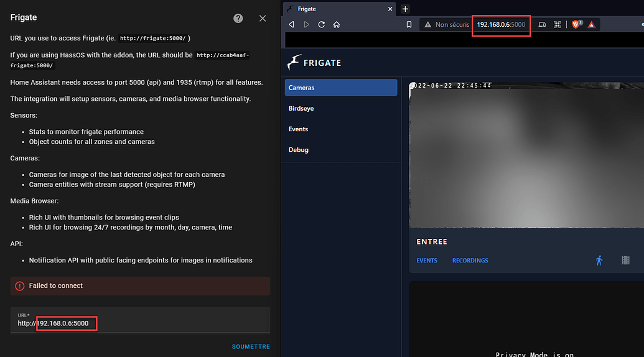Click the Failed to connect error message

click(x=140, y=286)
